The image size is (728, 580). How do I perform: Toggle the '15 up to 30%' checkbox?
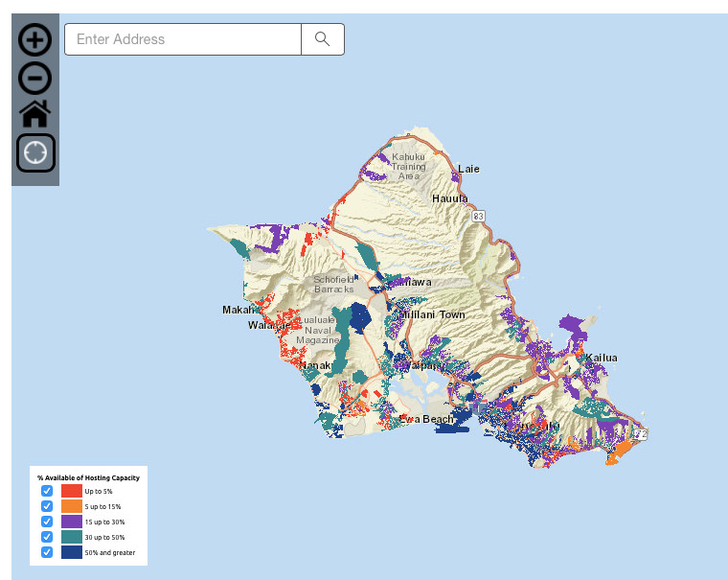[47, 522]
